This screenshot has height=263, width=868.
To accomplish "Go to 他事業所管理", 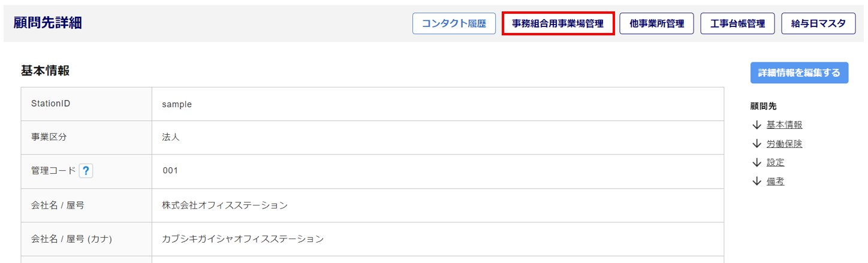I will point(657,24).
